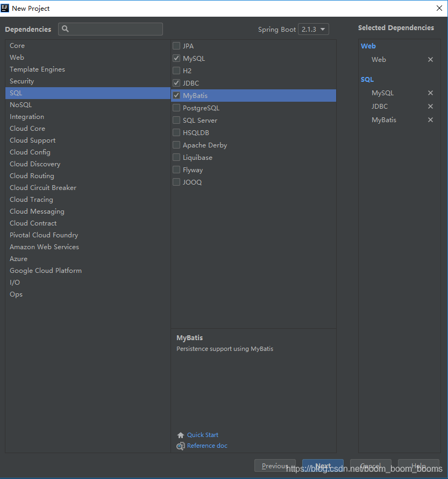The image size is (448, 479).
Task: Select MyBatis entry in Selected Dependencies
Action: tap(384, 119)
